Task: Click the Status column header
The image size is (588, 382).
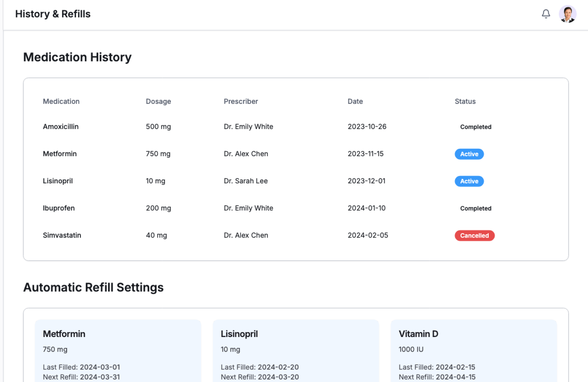Action: 465,101
